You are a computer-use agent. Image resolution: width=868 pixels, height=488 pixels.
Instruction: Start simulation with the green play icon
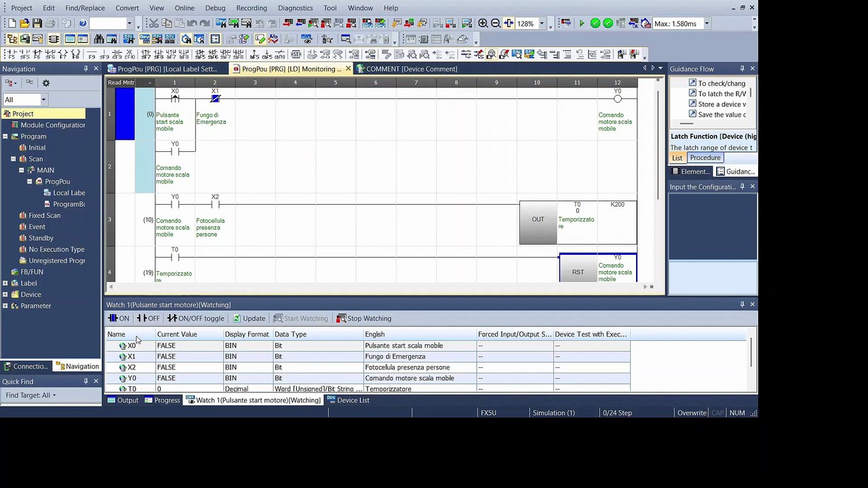click(x=581, y=23)
